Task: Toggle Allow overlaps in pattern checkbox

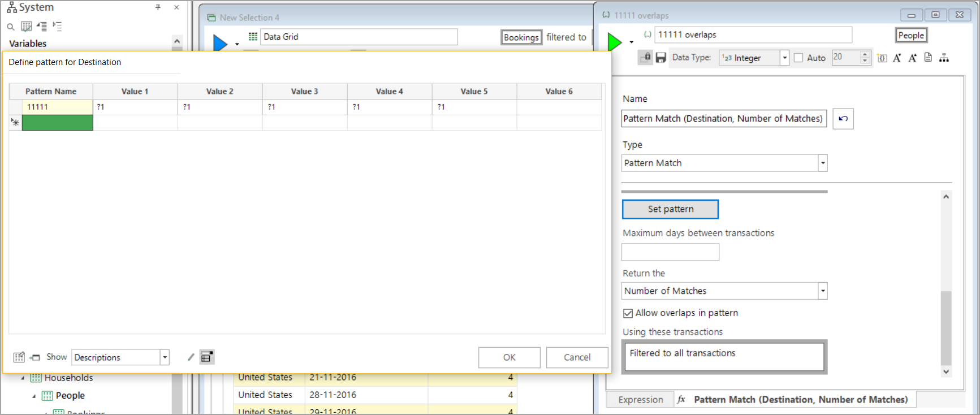Action: (628, 313)
